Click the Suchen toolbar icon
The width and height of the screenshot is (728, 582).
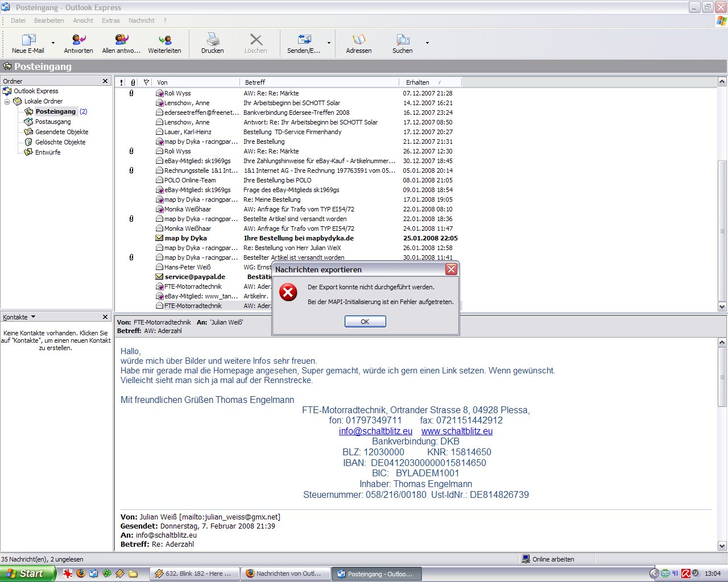pyautogui.click(x=403, y=40)
